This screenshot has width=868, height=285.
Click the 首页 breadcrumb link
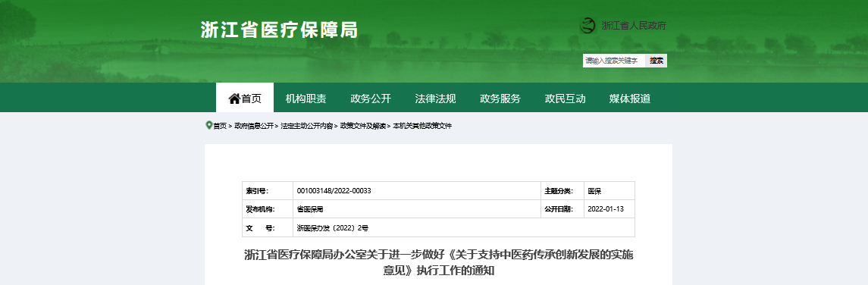(x=220, y=126)
